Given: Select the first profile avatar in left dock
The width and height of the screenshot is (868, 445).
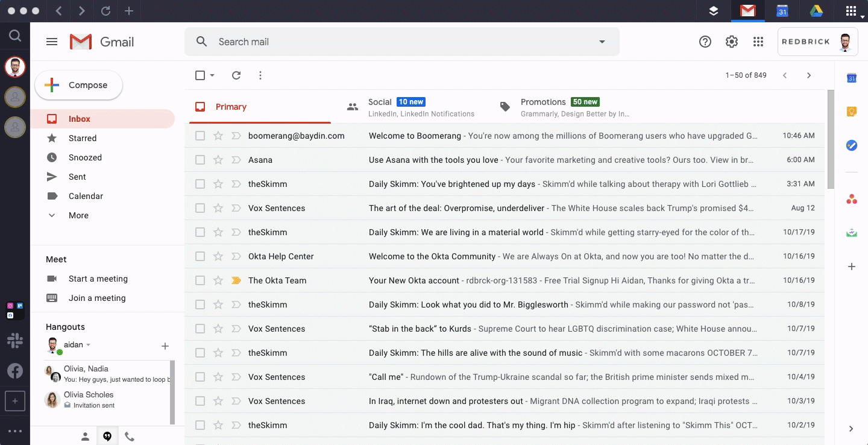Looking at the screenshot, I should pos(15,66).
